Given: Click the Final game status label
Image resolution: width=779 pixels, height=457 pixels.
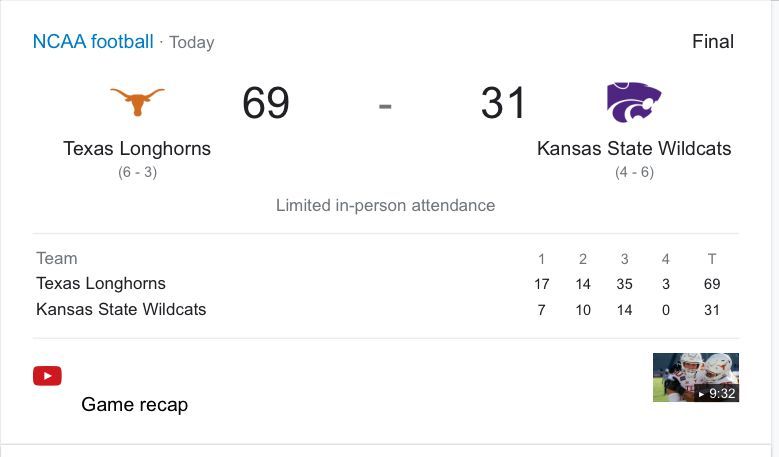Looking at the screenshot, I should click(712, 42).
